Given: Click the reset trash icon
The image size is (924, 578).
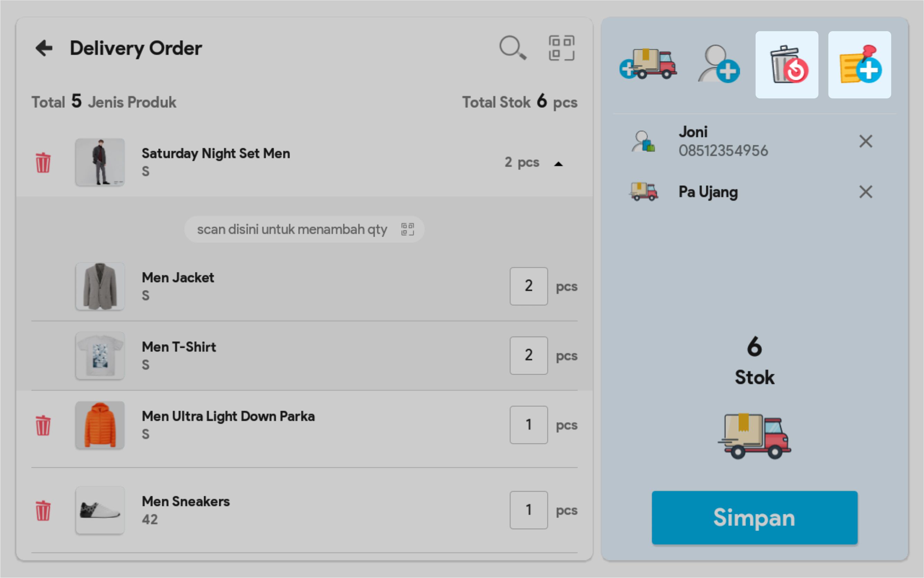Looking at the screenshot, I should (787, 64).
